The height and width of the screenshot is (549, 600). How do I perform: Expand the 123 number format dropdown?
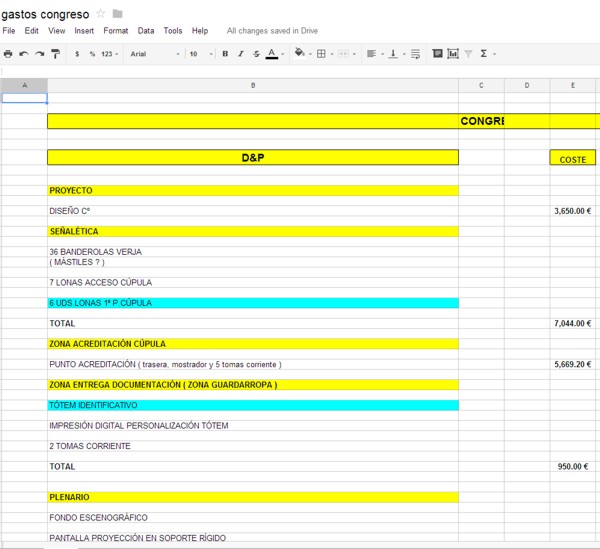(107, 53)
